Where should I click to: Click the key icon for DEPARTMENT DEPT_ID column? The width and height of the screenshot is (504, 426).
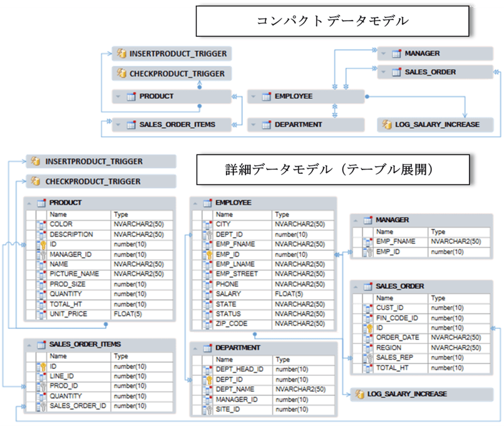coord(207,380)
